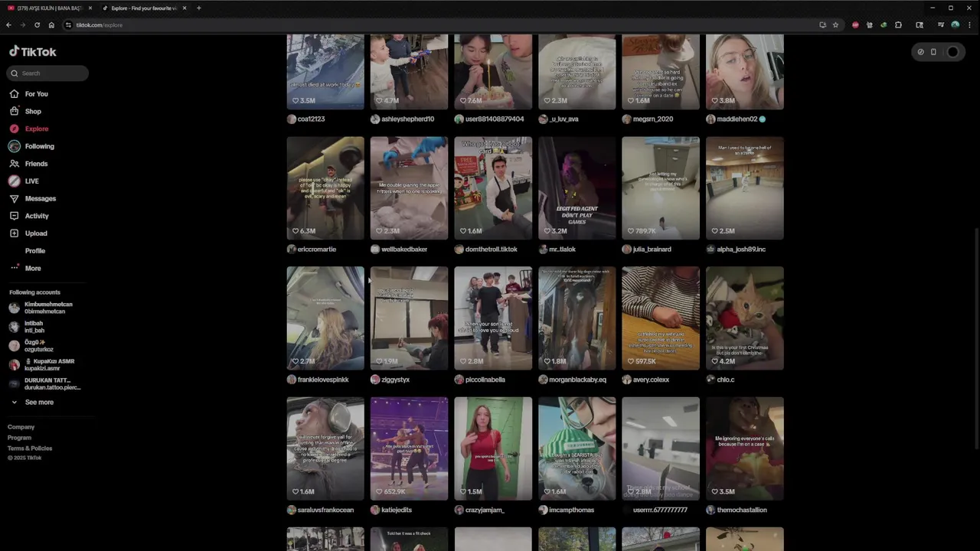Click the 597.5K likes count on avery.colexx video
Image resolution: width=980 pixels, height=551 pixels.
tap(645, 361)
